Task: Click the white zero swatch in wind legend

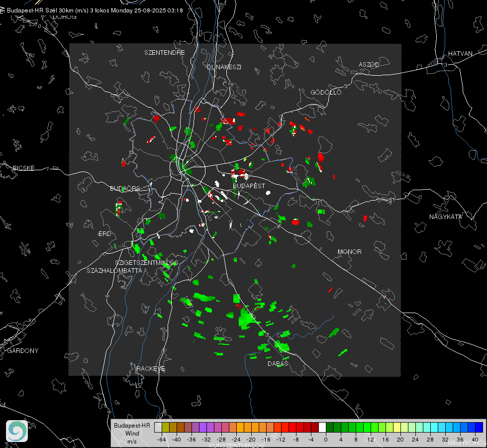Action: click(x=322, y=428)
